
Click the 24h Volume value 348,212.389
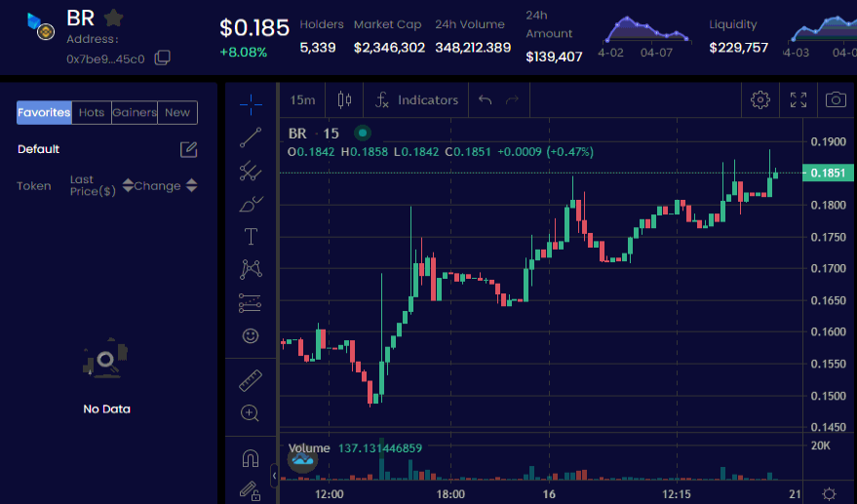click(x=473, y=48)
